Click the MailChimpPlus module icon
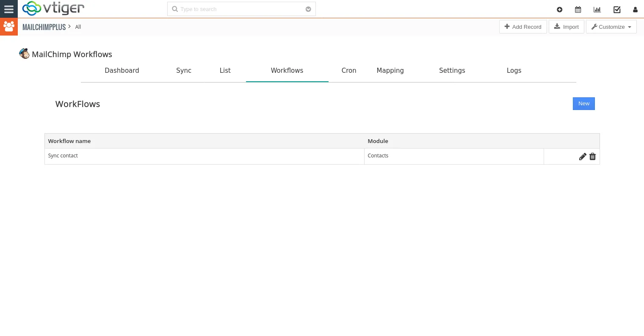This screenshot has height=336, width=644. pyautogui.click(x=8, y=27)
